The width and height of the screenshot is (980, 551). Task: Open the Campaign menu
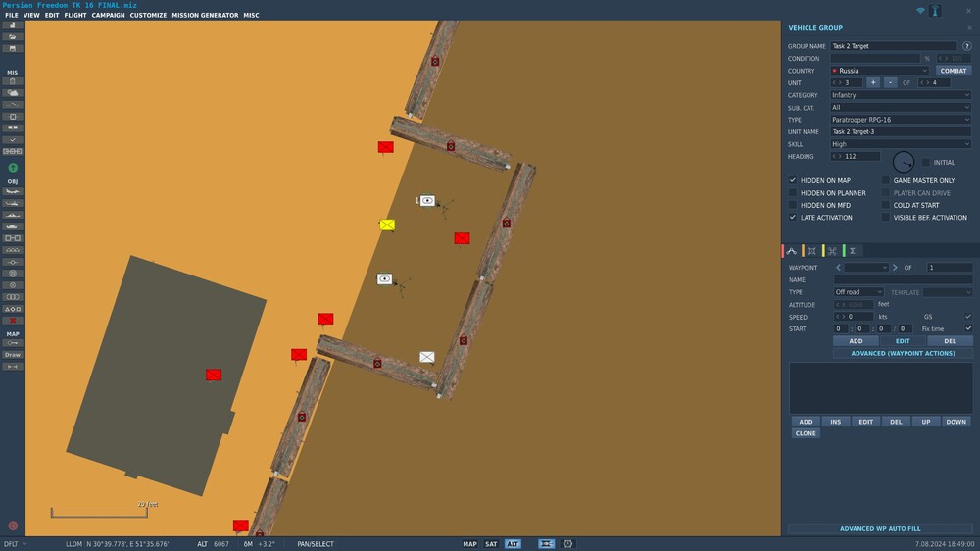[x=108, y=15]
